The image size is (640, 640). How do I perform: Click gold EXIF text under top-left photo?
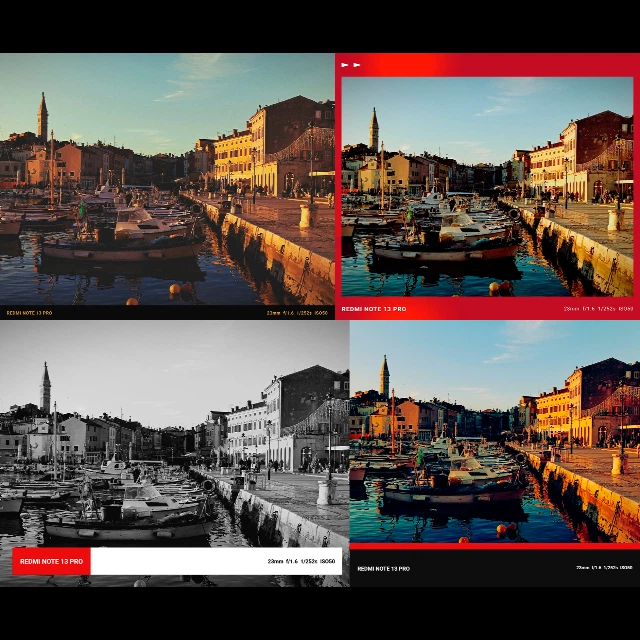point(297,313)
